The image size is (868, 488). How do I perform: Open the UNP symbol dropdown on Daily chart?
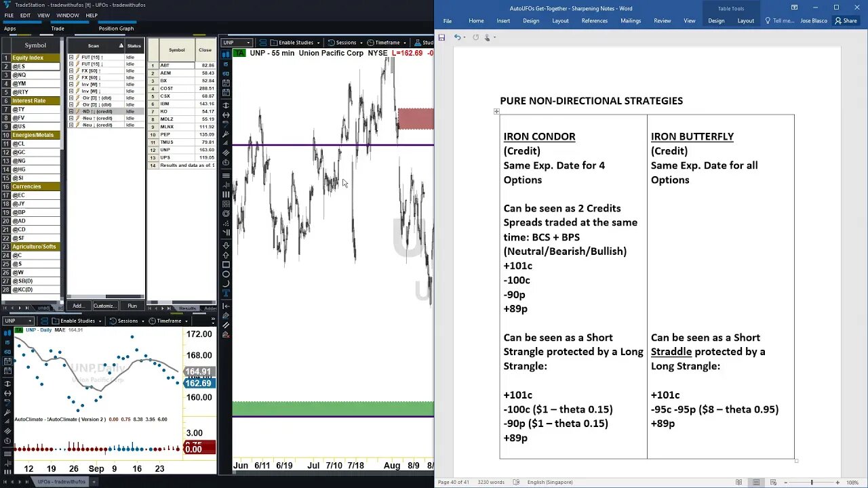tap(30, 321)
